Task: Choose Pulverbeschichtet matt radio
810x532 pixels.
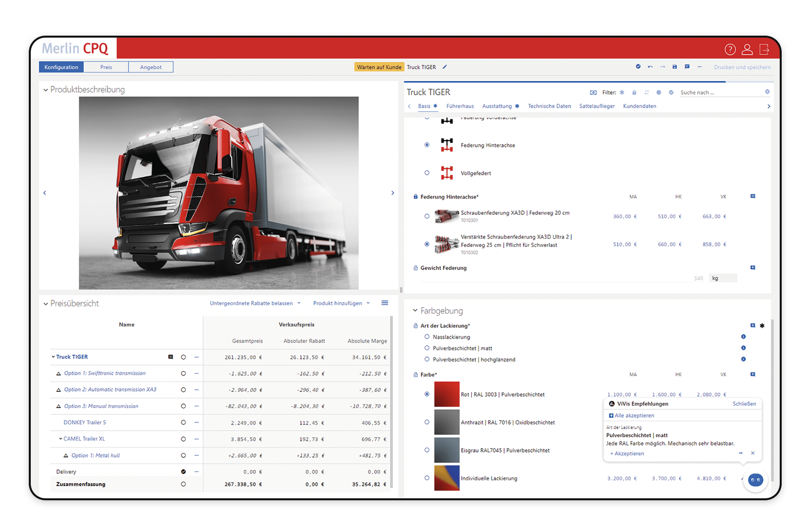Action: point(427,348)
